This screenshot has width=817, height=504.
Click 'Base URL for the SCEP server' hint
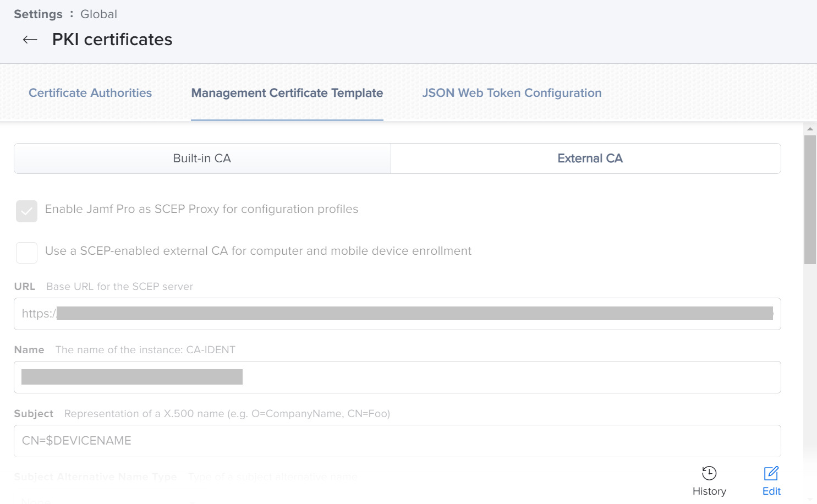[119, 287]
